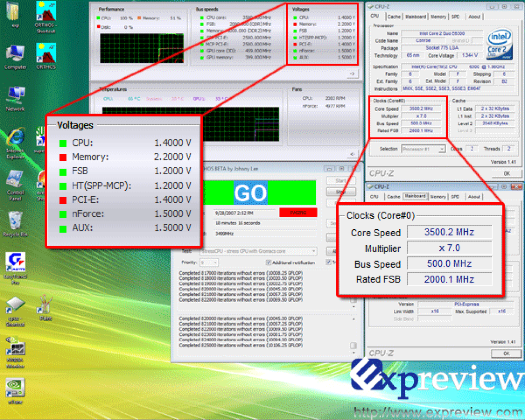Open the Memory tab in the CPU-Z processor window
This screenshot has width=525, height=420.
[x=438, y=17]
